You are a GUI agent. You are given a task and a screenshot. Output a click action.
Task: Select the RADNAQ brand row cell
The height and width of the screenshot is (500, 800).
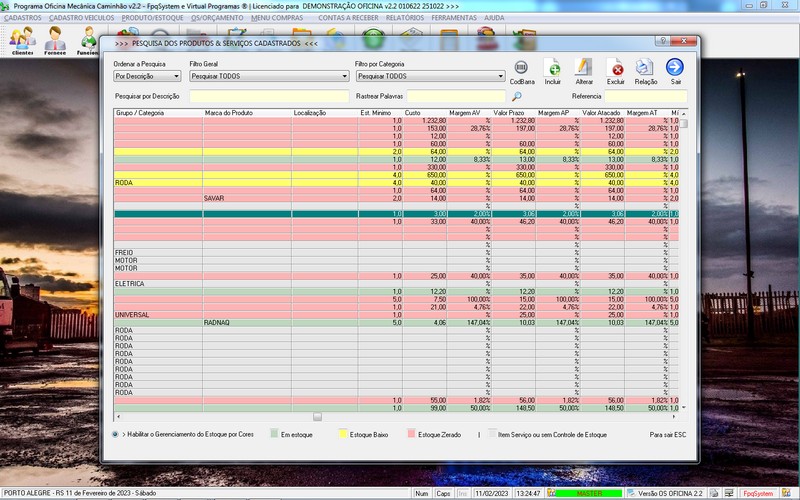[x=247, y=323]
